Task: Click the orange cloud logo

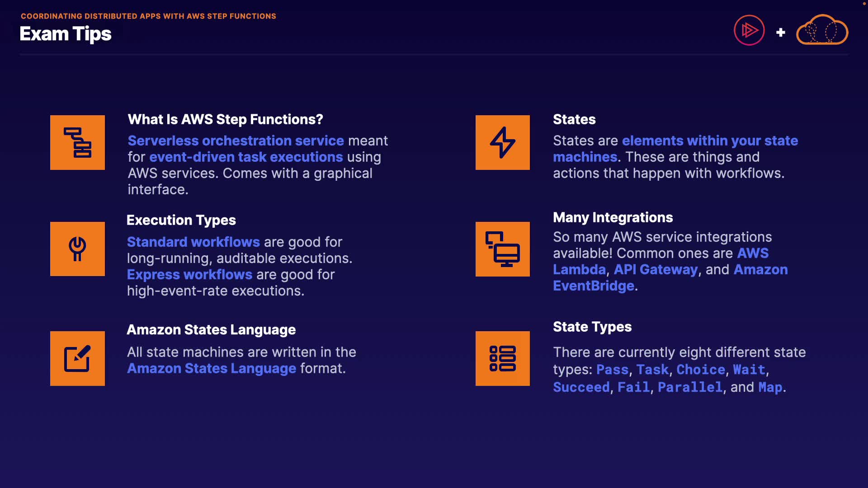Action: pyautogui.click(x=822, y=31)
